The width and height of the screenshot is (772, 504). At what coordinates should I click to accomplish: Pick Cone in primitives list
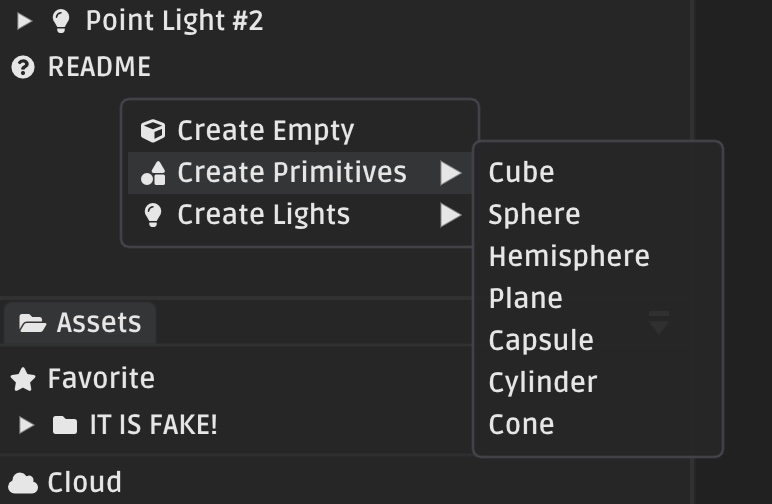598,425
